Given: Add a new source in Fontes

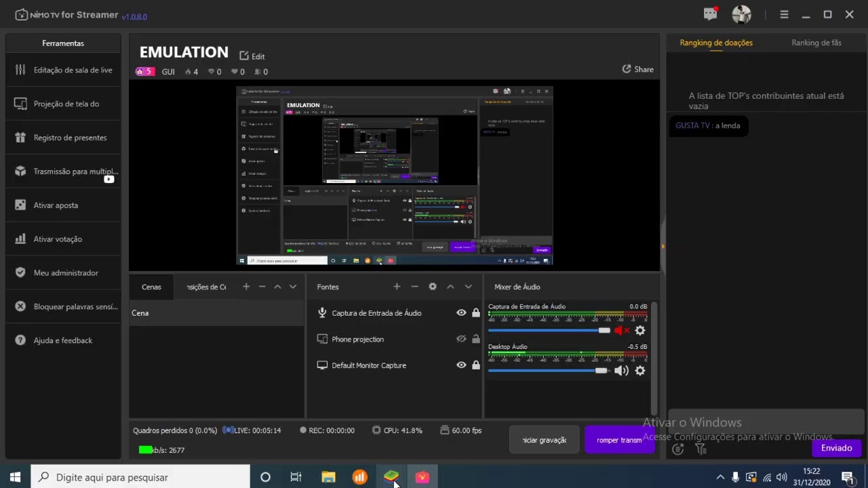Looking at the screenshot, I should 397,287.
